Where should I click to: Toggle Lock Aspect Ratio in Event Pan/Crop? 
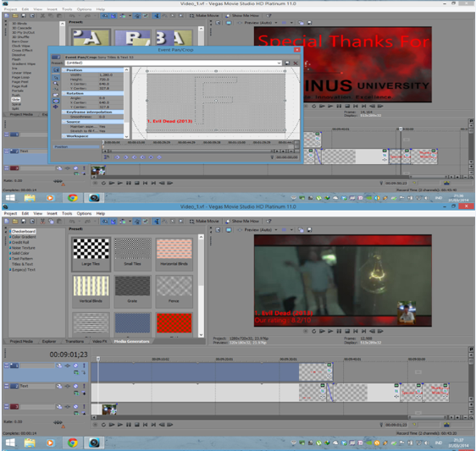point(56,95)
